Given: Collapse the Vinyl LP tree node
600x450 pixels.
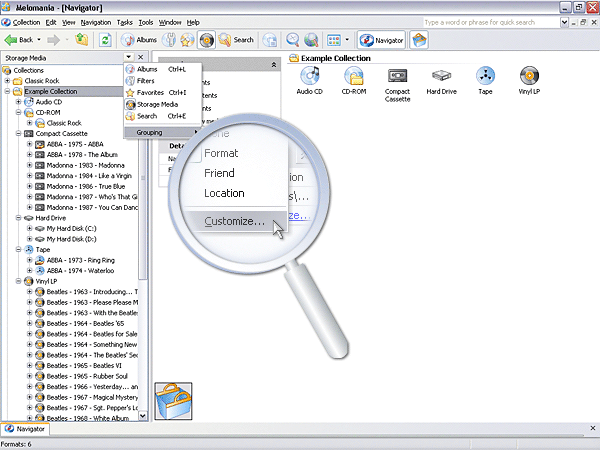Looking at the screenshot, I should (19, 281).
